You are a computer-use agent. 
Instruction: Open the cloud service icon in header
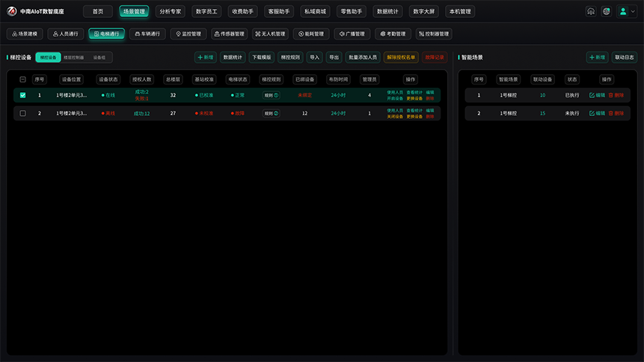(x=591, y=11)
